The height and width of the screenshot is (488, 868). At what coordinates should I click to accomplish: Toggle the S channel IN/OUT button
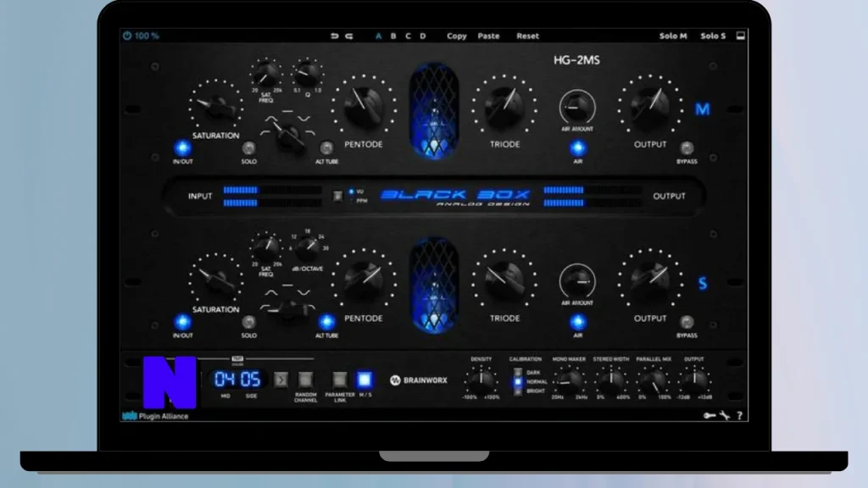183,322
